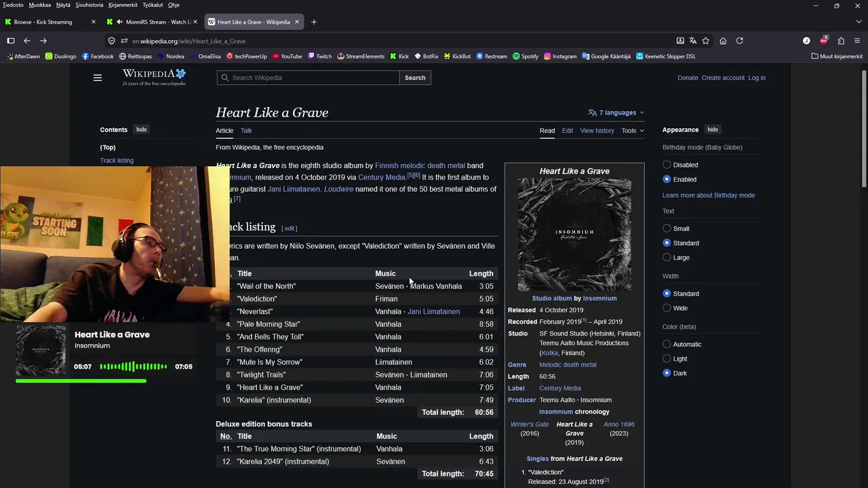
Task: Open the Muokkaa menu
Action: point(39,5)
